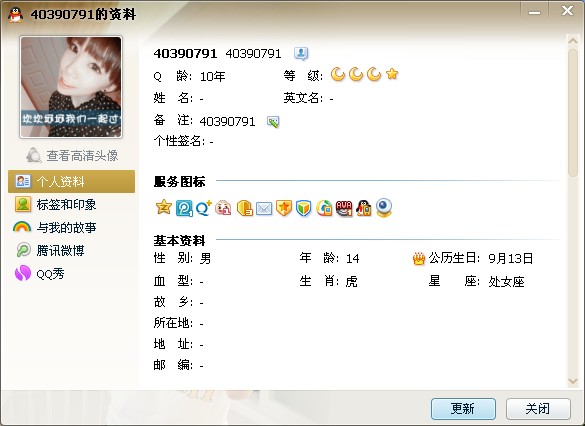Click the Q+ service icon
This screenshot has height=426, width=585.
pos(204,208)
